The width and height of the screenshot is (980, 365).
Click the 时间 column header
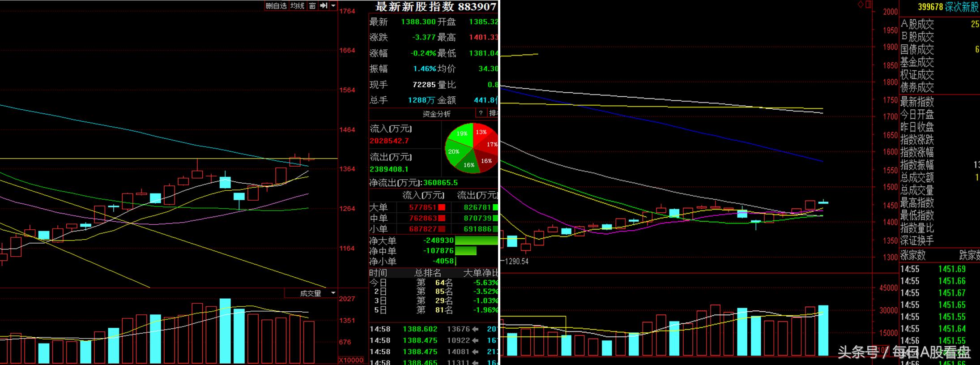click(x=378, y=273)
